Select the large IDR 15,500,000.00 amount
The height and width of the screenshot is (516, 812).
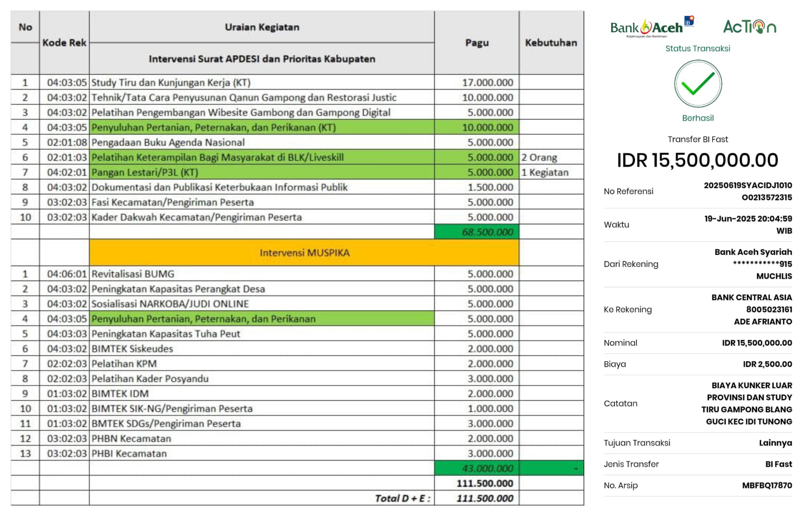coord(697,160)
